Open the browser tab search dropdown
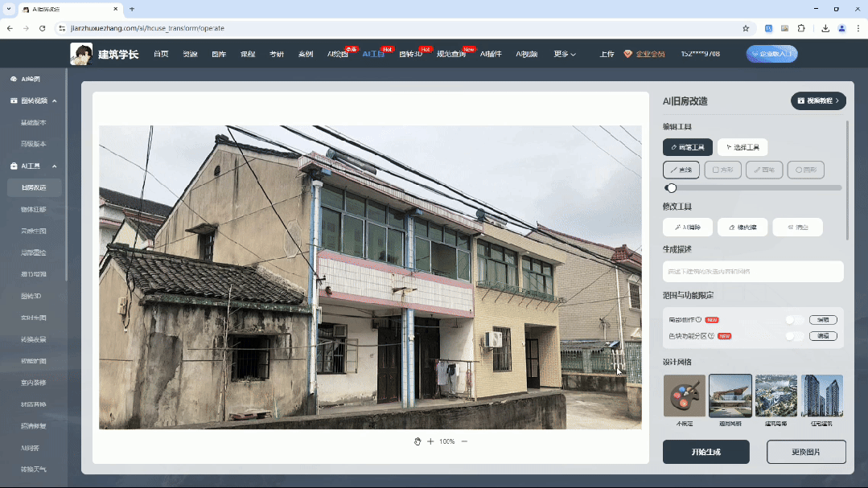This screenshot has height=488, width=868. tap(9, 10)
